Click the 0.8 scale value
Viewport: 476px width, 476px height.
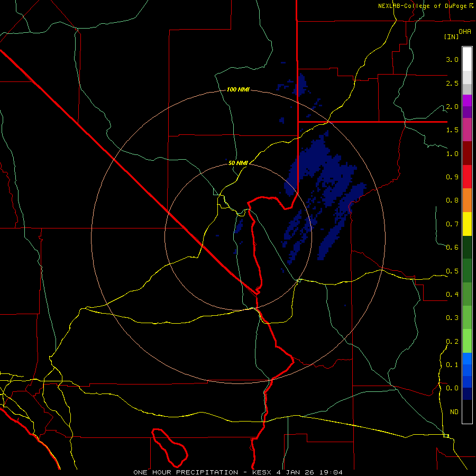(452, 200)
